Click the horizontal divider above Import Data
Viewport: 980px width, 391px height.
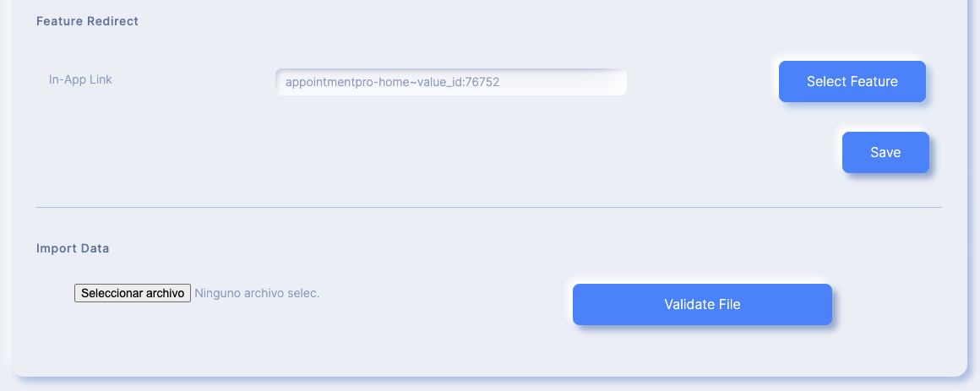(489, 207)
